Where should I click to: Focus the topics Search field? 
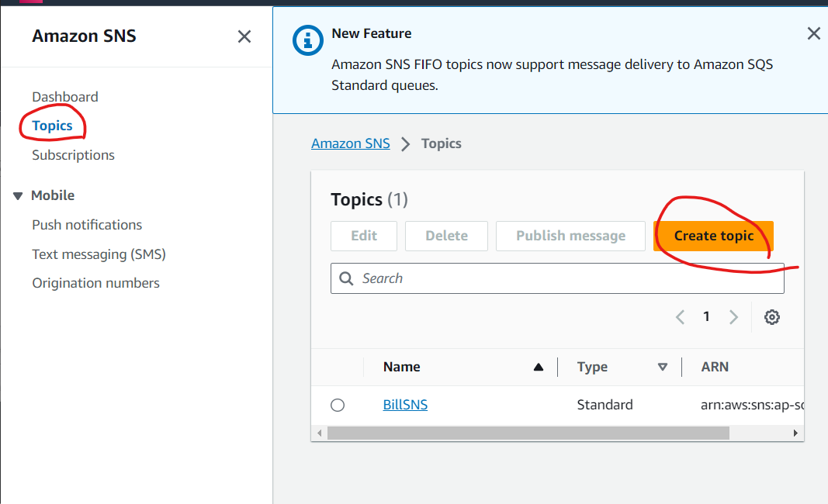click(557, 278)
